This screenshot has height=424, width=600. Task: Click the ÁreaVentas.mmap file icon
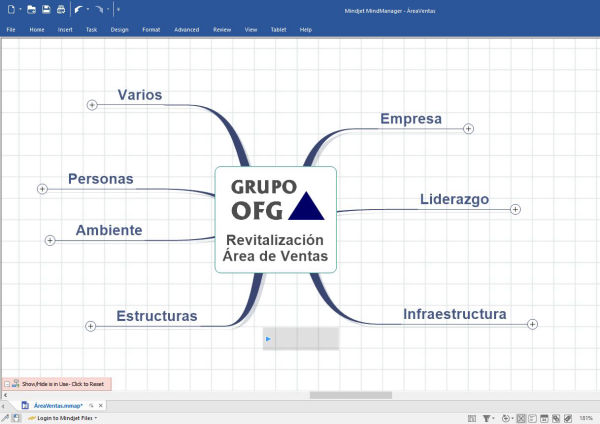[25, 405]
